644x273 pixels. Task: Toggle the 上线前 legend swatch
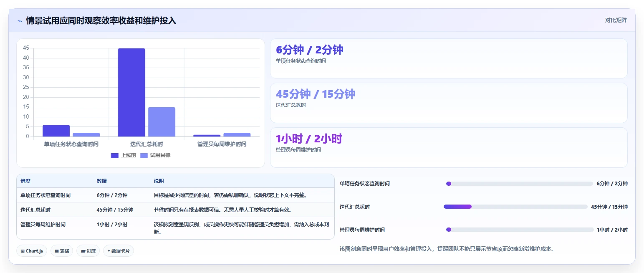pos(115,156)
